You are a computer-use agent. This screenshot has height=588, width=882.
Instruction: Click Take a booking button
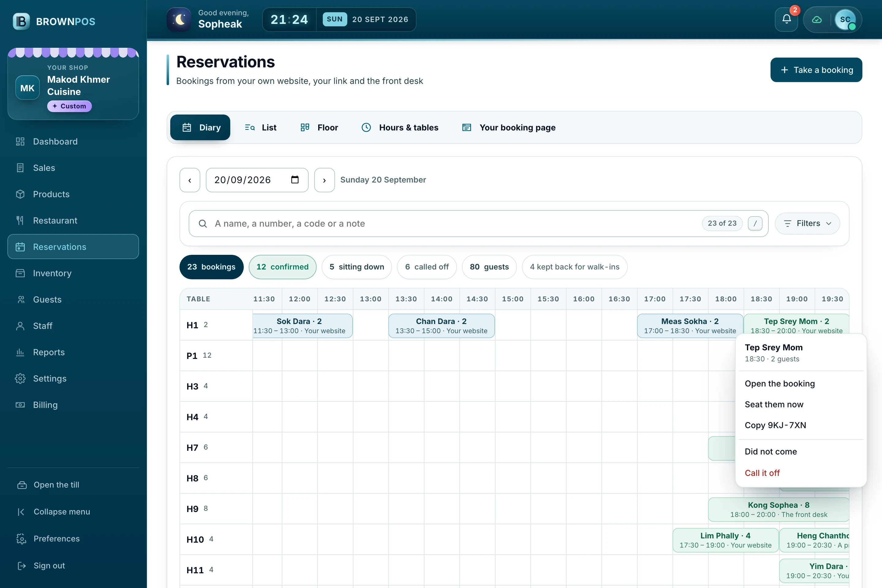[816, 70]
